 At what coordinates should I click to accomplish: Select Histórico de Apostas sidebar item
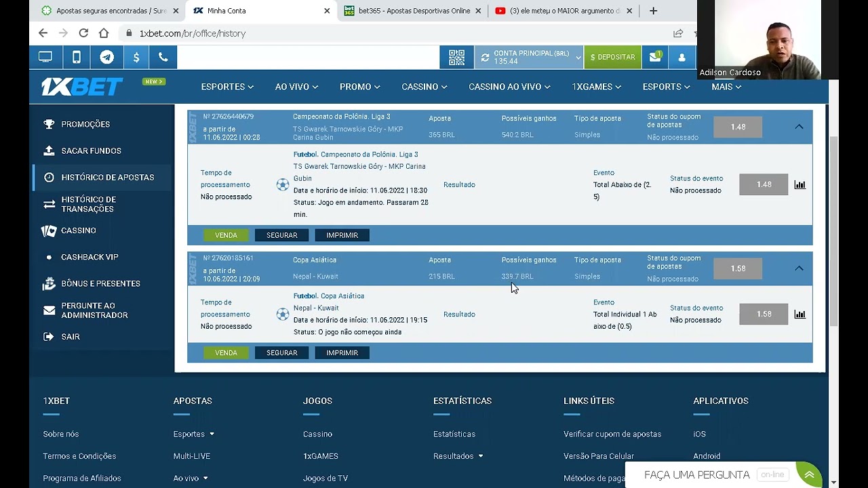tap(102, 177)
